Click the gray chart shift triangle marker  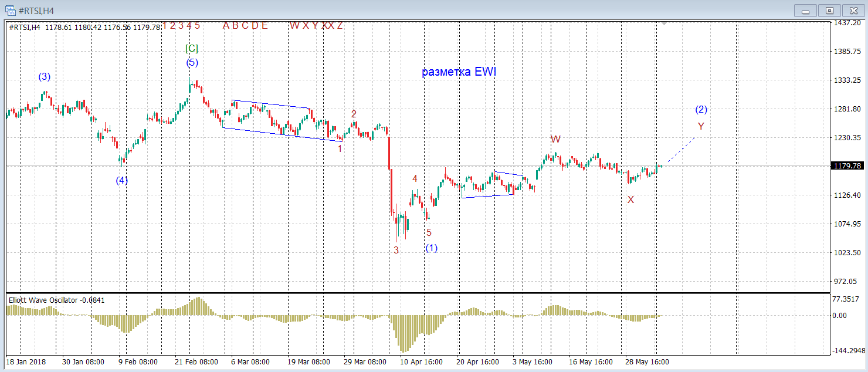(664, 24)
